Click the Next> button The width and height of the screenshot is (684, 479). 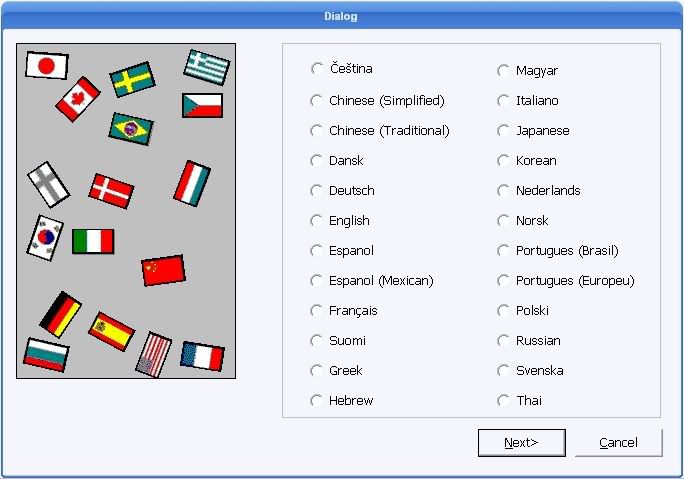[x=522, y=443]
